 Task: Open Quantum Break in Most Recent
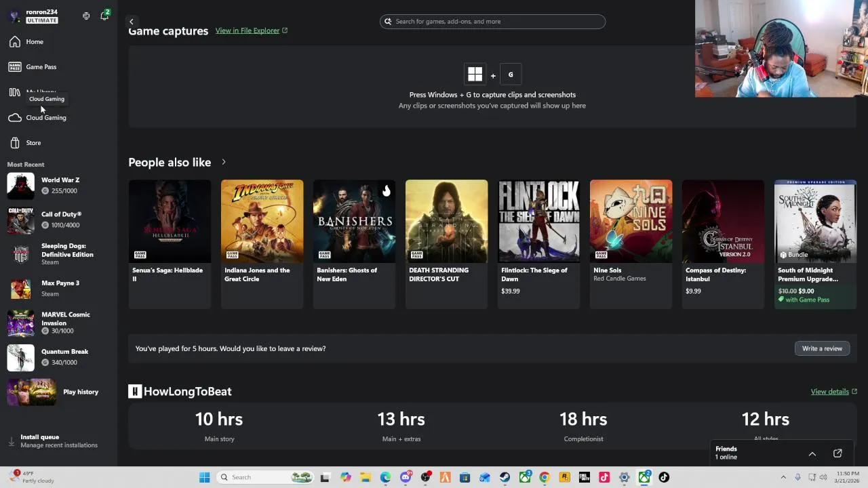(59, 357)
